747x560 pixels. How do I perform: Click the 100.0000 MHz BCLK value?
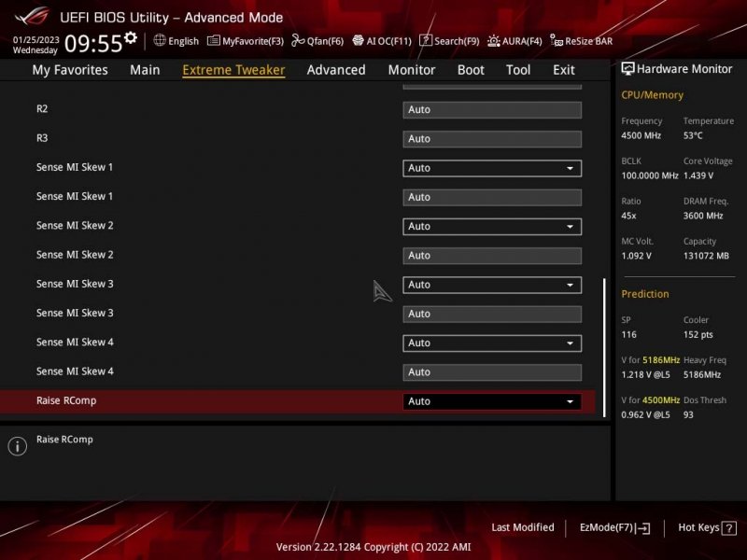click(x=649, y=175)
